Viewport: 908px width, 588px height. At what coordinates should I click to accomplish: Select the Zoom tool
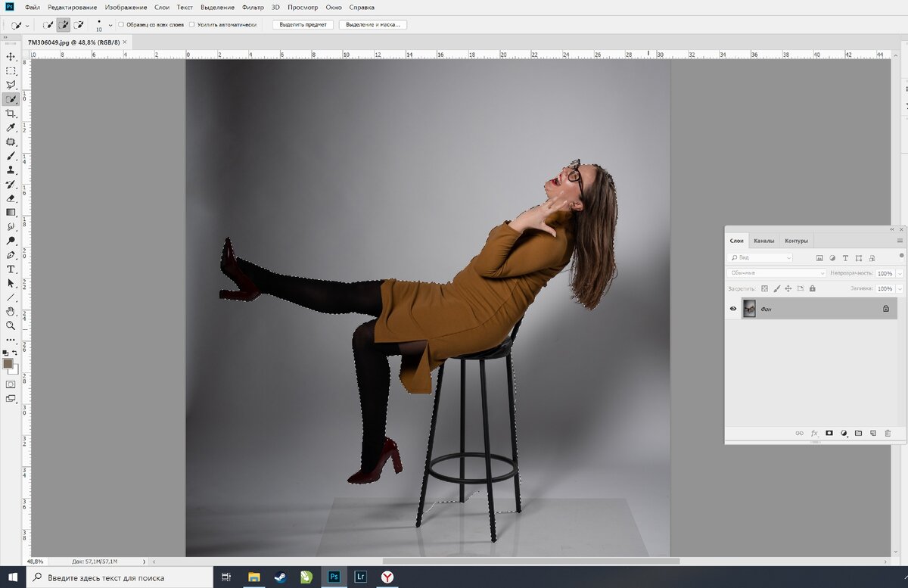coord(11,325)
